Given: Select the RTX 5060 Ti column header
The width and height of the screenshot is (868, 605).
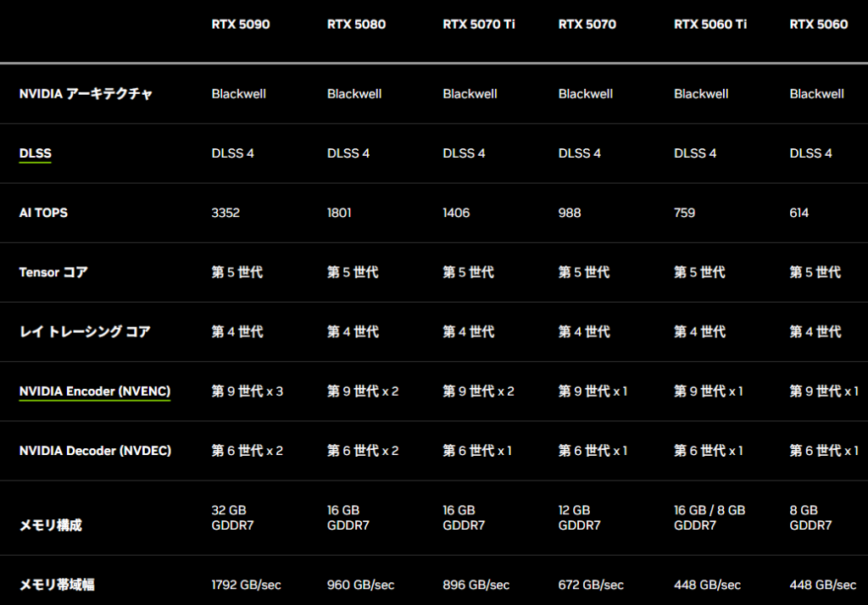Looking at the screenshot, I should [710, 25].
